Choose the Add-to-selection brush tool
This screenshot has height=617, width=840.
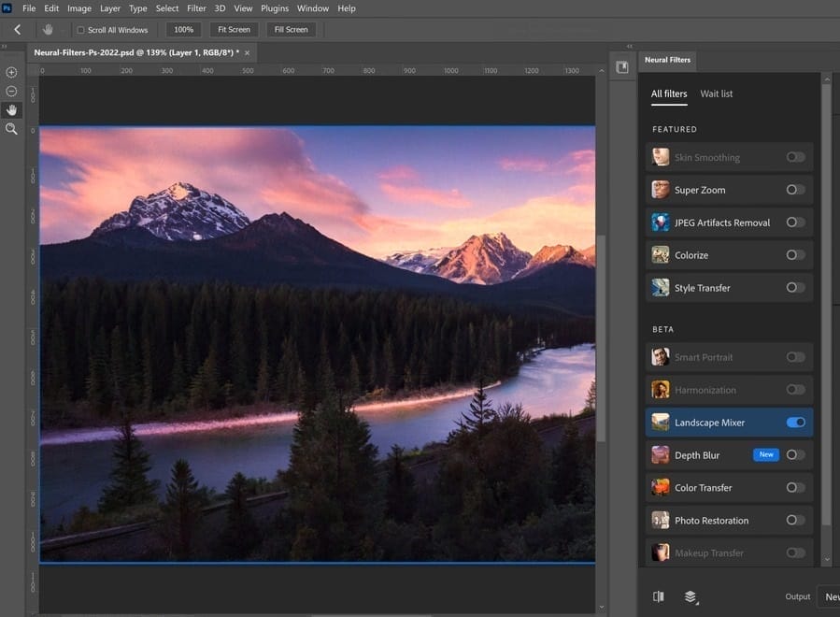tap(10, 72)
